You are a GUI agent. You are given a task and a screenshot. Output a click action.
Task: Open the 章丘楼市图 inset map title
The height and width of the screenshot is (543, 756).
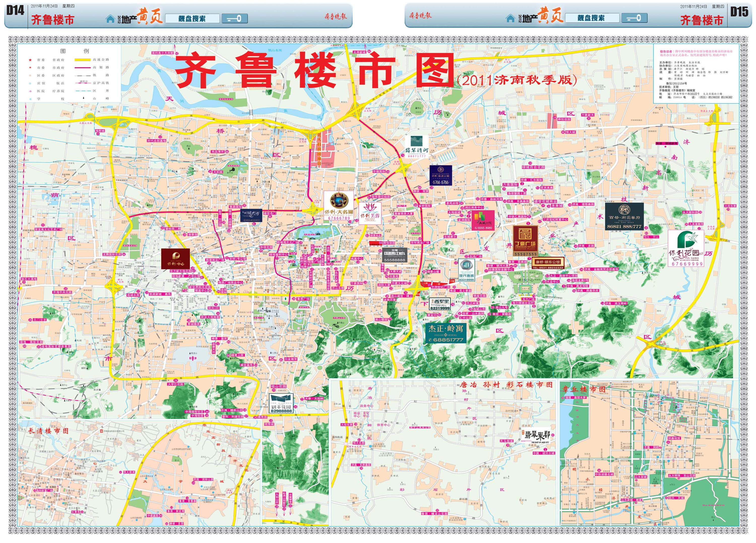(x=583, y=389)
